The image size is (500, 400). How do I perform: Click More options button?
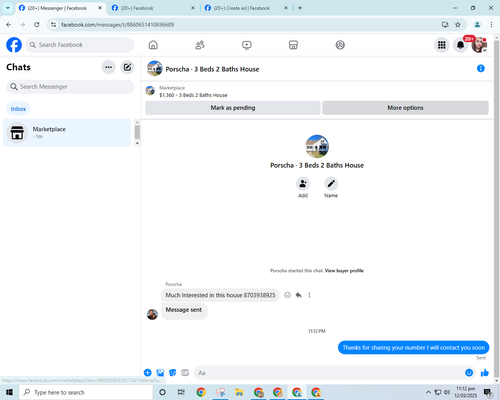tap(405, 108)
